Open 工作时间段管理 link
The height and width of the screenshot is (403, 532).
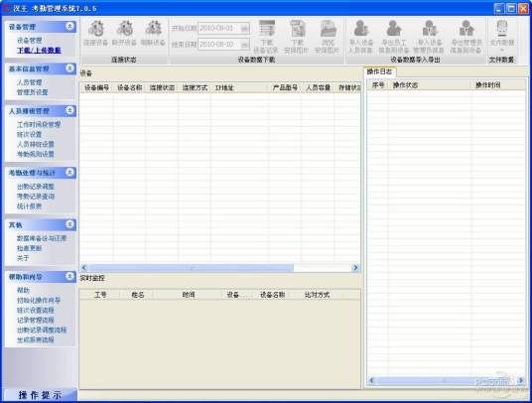(39, 124)
